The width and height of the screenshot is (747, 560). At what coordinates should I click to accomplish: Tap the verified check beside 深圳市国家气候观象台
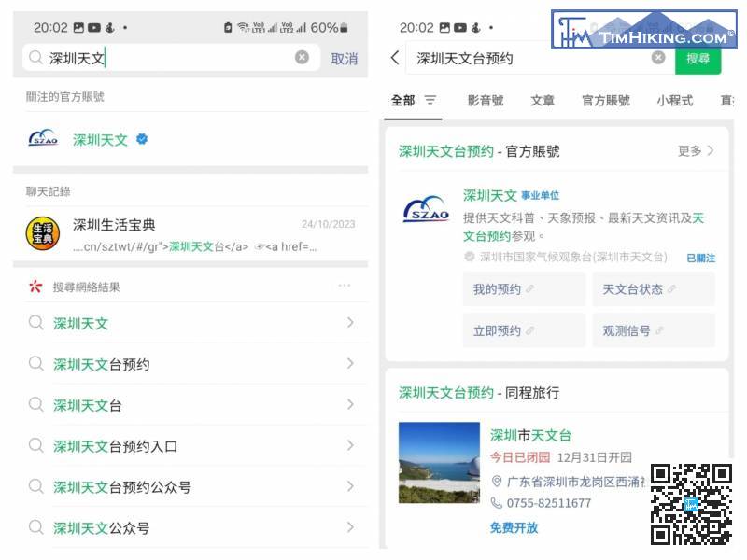tap(470, 258)
